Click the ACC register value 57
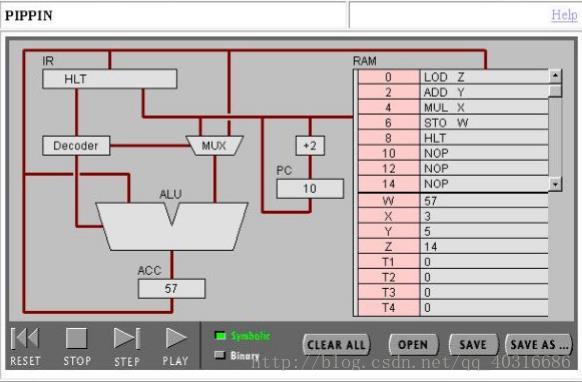The width and height of the screenshot is (582, 382). click(x=171, y=288)
